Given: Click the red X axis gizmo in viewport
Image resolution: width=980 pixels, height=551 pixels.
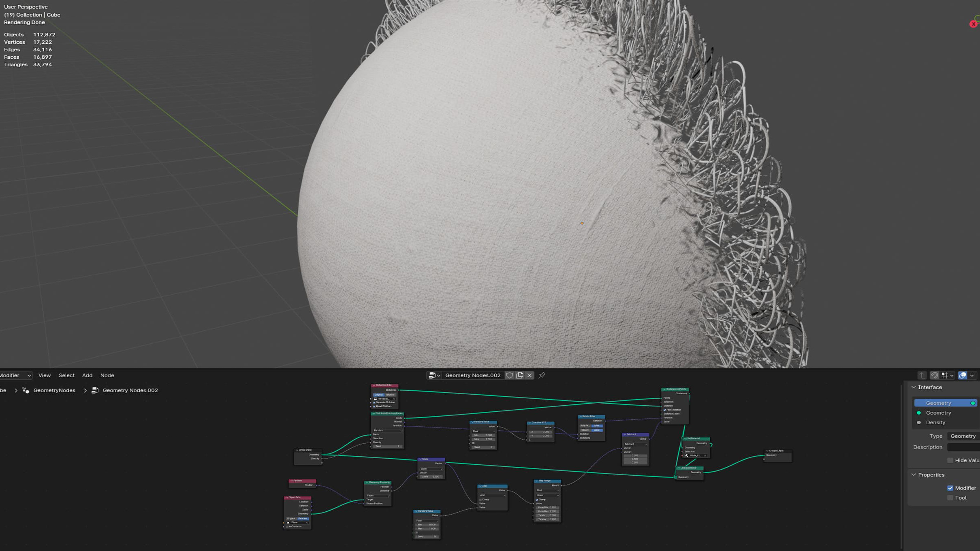Looking at the screenshot, I should click(973, 24).
